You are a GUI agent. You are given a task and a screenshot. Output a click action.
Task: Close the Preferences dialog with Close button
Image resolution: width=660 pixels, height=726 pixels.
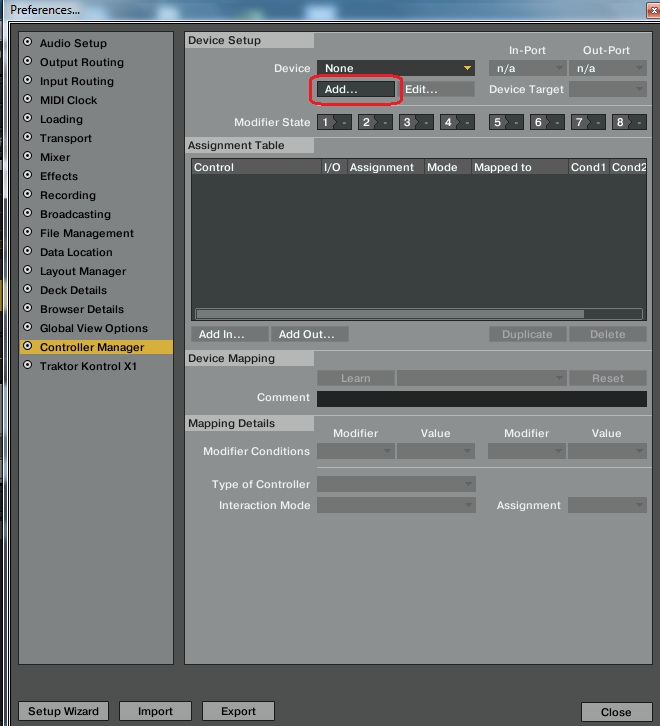(616, 712)
